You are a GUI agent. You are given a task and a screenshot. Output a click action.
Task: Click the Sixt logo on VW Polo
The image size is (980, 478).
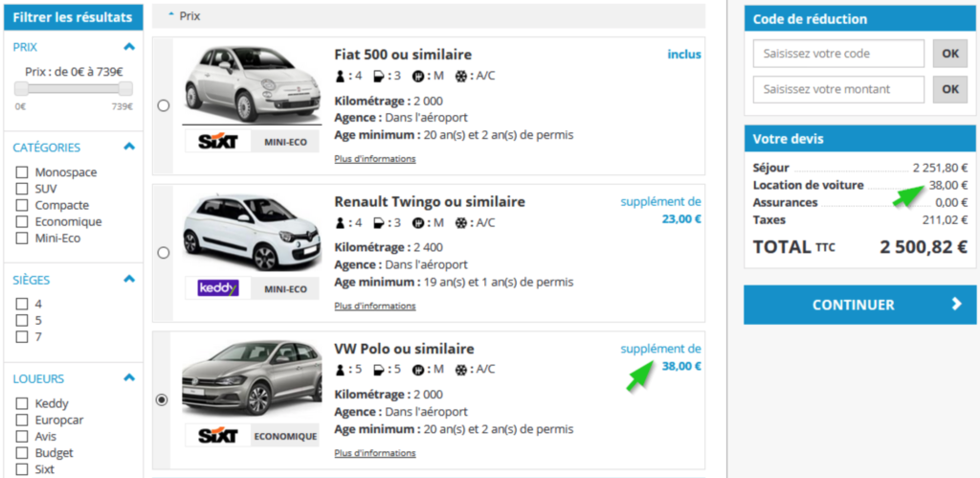tap(217, 436)
